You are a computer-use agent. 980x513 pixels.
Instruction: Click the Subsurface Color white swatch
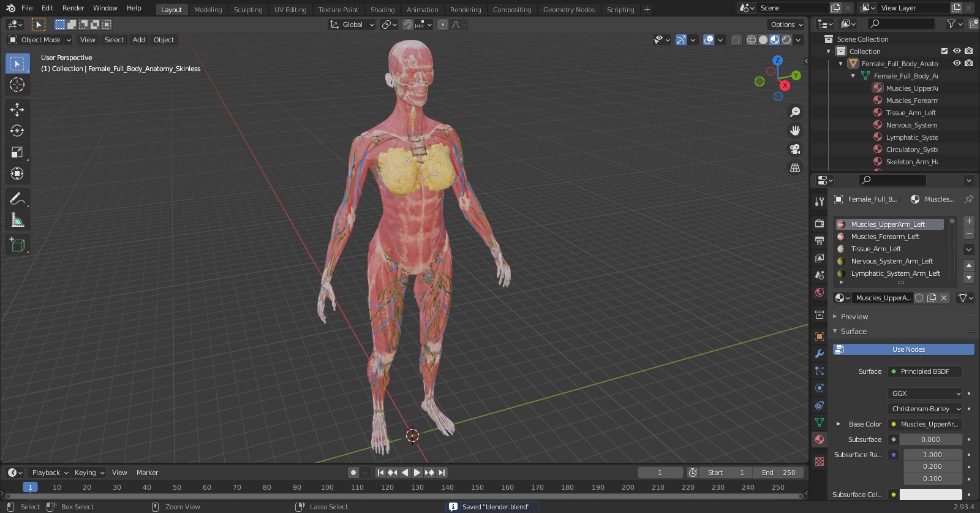tap(930, 495)
